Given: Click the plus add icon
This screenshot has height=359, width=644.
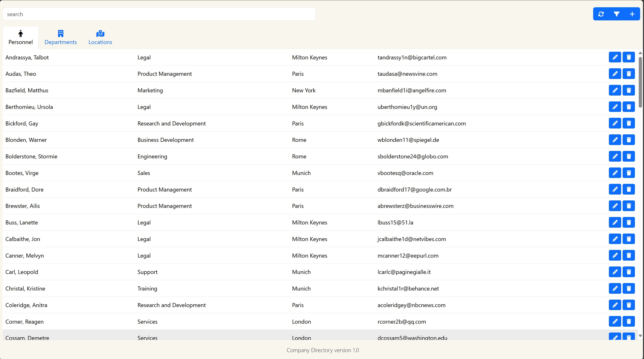Looking at the screenshot, I should coord(632,14).
